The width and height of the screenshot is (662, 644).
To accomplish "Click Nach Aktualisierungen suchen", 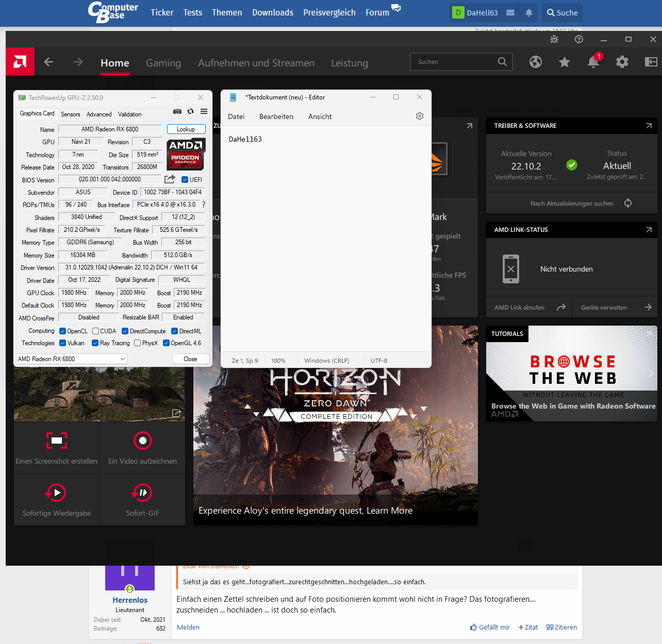I will click(572, 204).
